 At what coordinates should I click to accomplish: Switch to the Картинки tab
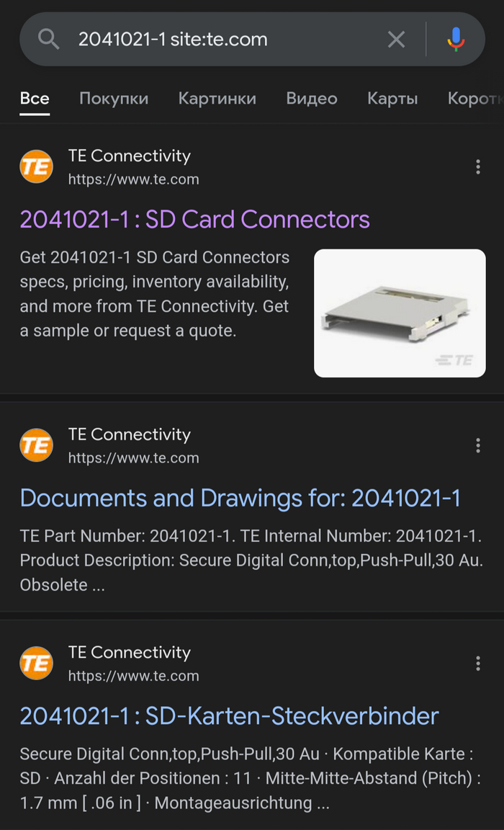(x=217, y=99)
